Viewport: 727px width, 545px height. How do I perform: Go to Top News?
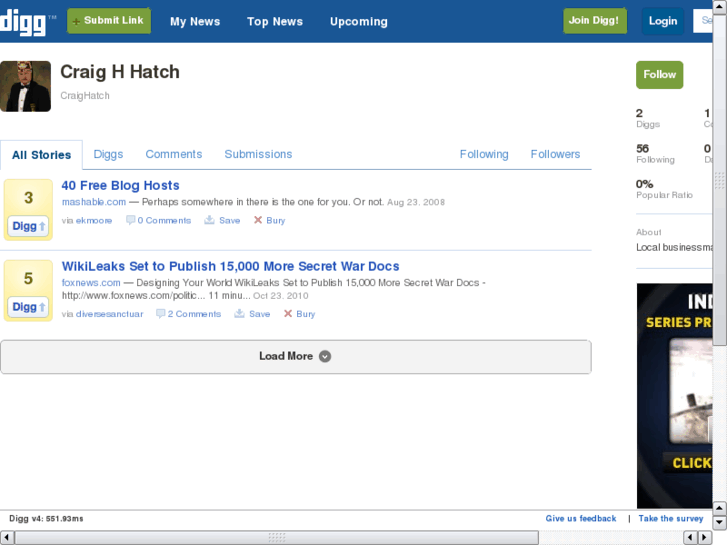[x=275, y=21]
